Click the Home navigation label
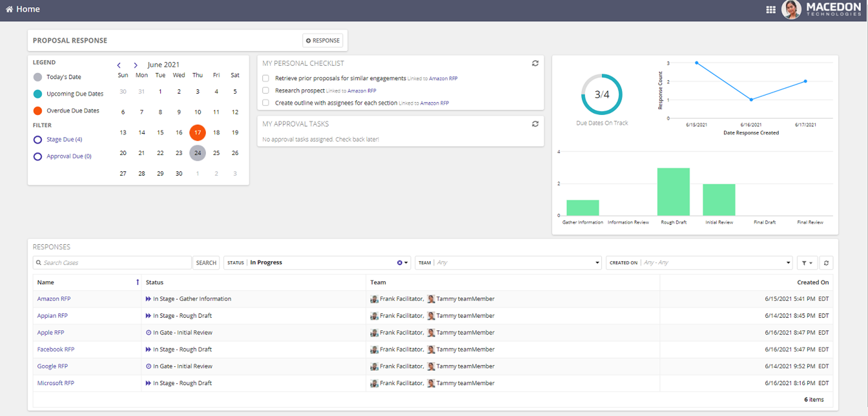 point(28,9)
